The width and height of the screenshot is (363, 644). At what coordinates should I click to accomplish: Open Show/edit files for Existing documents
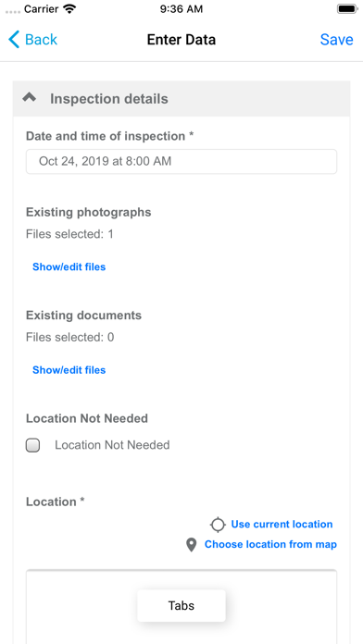tap(69, 370)
